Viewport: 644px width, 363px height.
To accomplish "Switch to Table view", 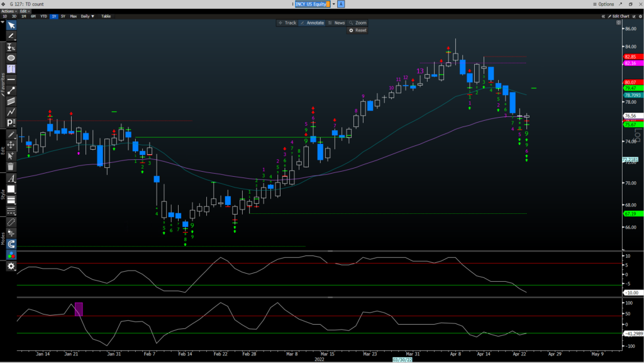I will point(106,16).
